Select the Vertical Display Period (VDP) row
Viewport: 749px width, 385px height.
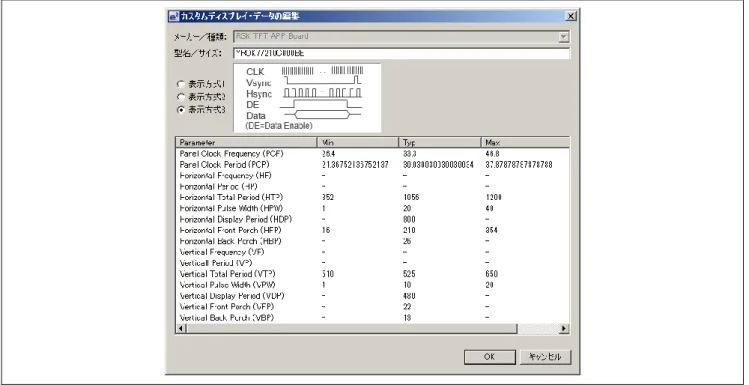[373, 296]
